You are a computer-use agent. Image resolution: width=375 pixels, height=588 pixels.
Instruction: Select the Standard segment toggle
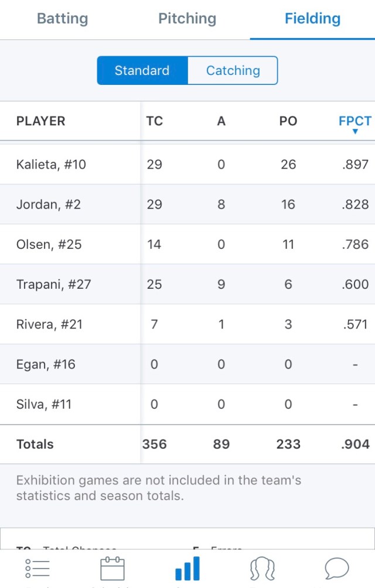[142, 71]
